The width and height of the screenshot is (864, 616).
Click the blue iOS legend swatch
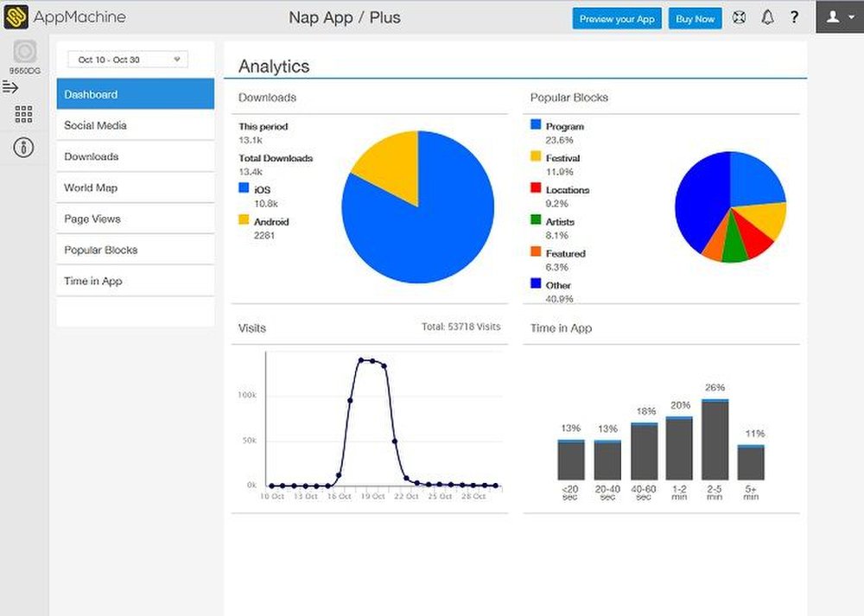click(x=244, y=188)
